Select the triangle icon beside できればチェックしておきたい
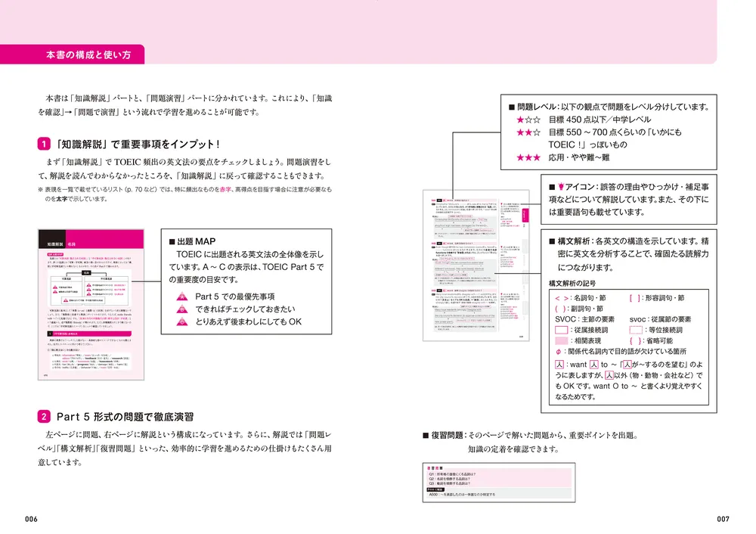This screenshot has width=756, height=534. (x=181, y=309)
